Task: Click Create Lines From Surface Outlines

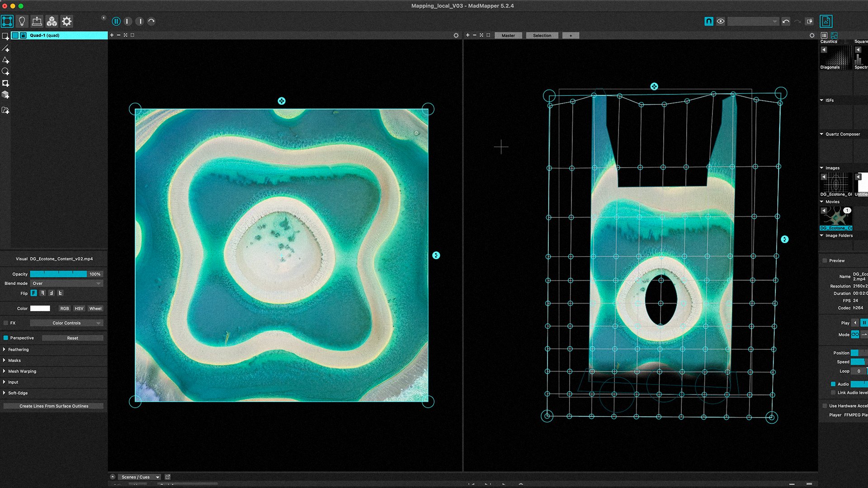Action: [54, 406]
